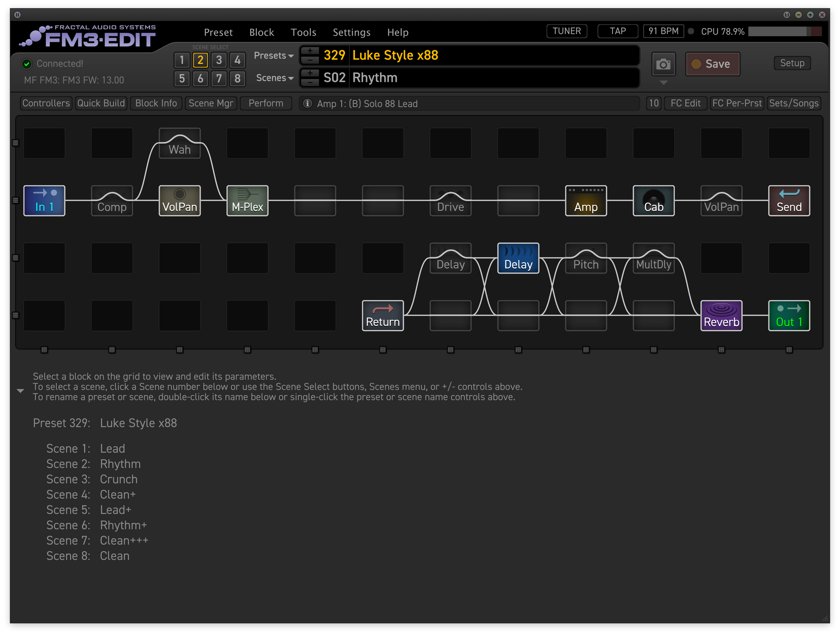
Task: Open the Scenes dropdown
Action: coord(275,78)
